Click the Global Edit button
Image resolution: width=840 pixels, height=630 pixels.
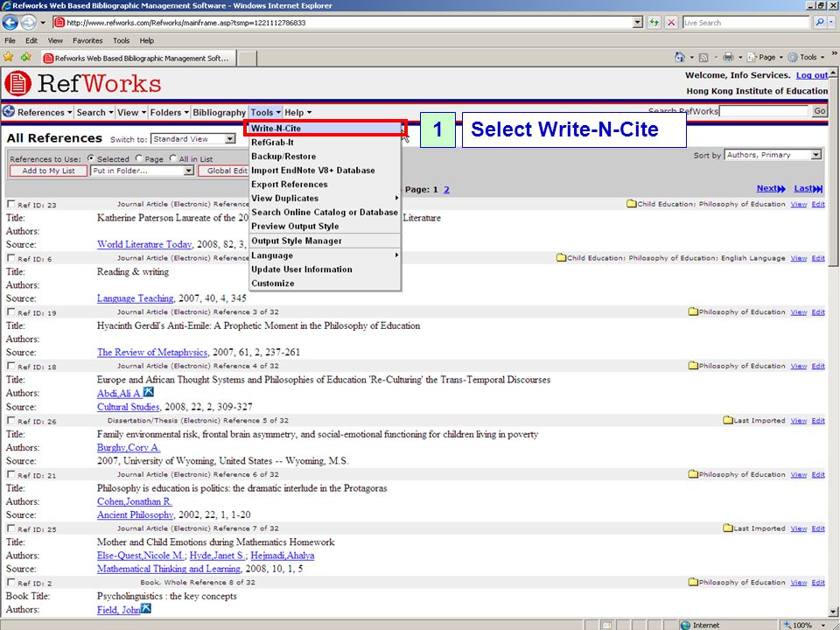click(x=225, y=171)
